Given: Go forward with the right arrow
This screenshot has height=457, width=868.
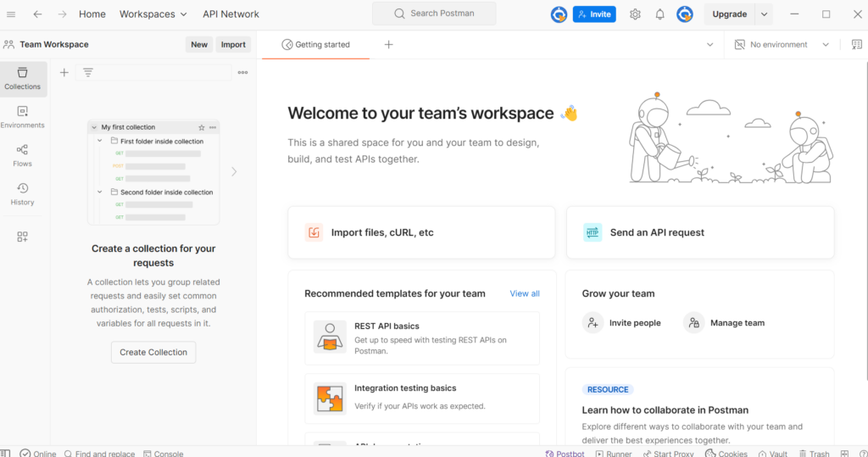Looking at the screenshot, I should pos(62,14).
